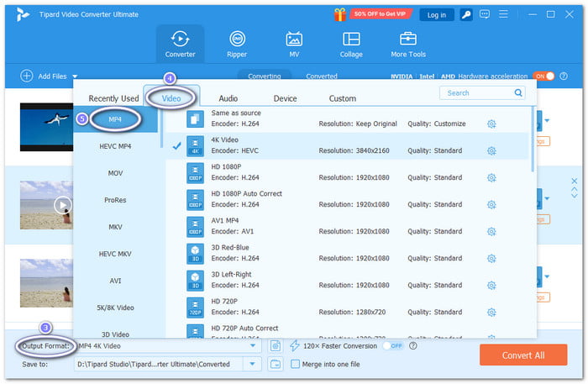588x384 pixels.
Task: Switch to Recently Used tab
Action: tap(113, 98)
